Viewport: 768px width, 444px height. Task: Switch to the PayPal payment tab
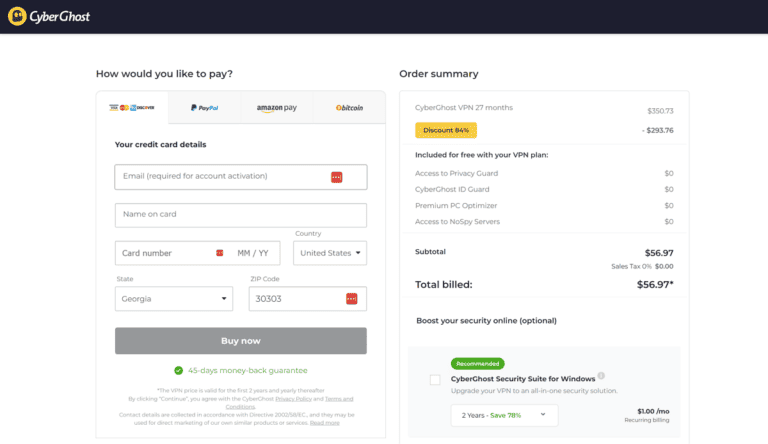click(205, 108)
